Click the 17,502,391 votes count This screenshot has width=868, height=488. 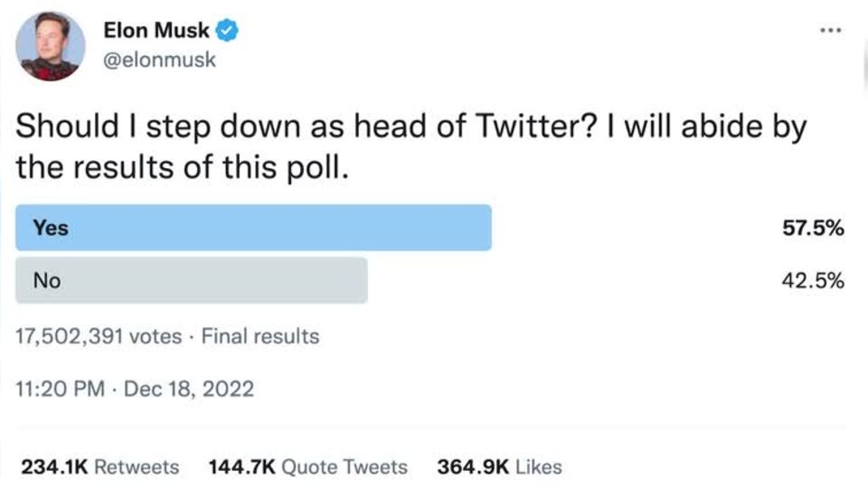tap(99, 337)
